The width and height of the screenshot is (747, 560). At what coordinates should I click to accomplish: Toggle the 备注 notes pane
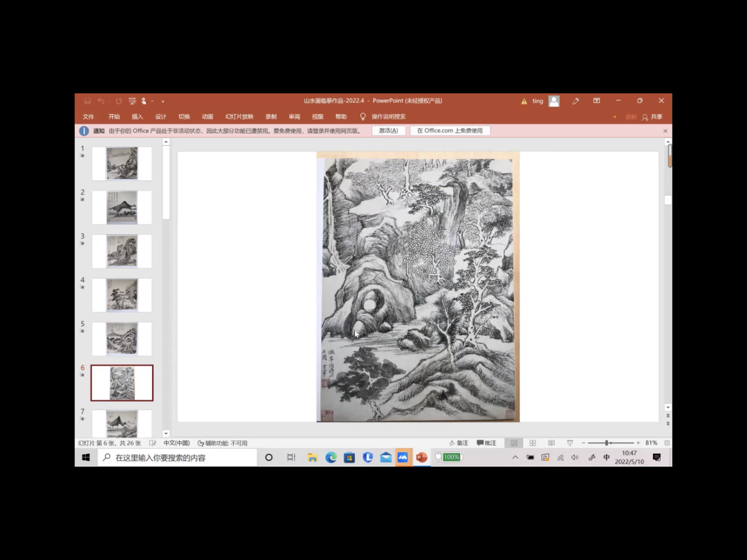pyautogui.click(x=459, y=443)
